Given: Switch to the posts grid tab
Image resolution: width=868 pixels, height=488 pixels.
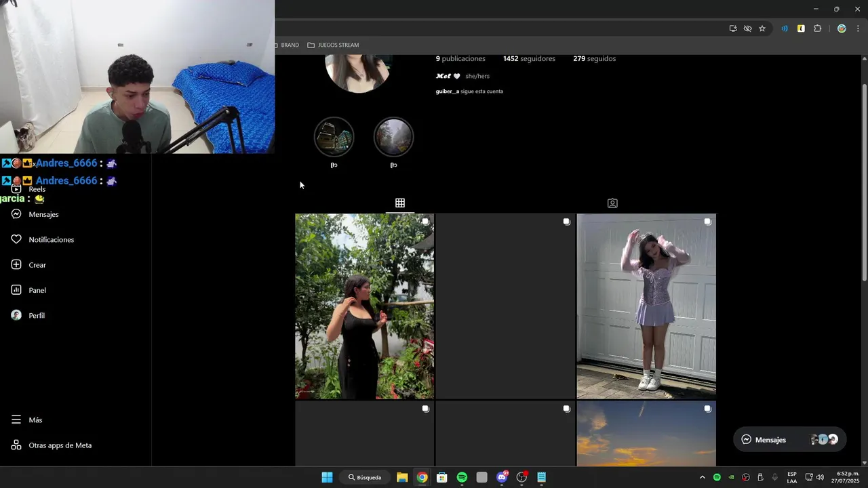Looking at the screenshot, I should [400, 203].
